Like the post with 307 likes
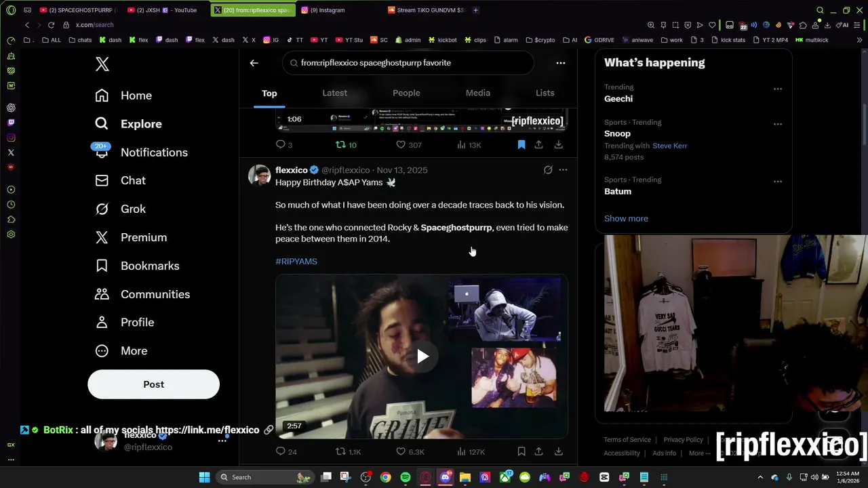The image size is (868, 488). 408,144
